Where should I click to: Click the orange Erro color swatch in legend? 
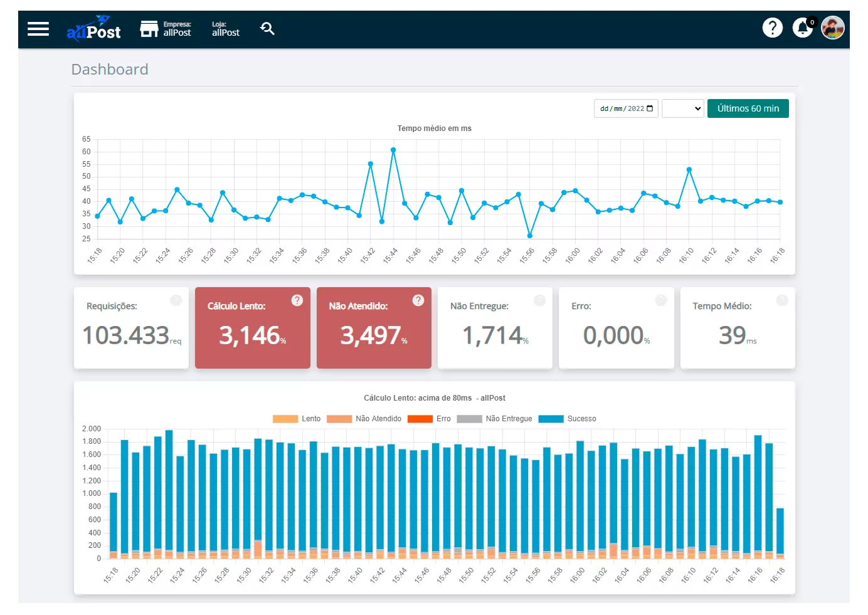pyautogui.click(x=419, y=418)
